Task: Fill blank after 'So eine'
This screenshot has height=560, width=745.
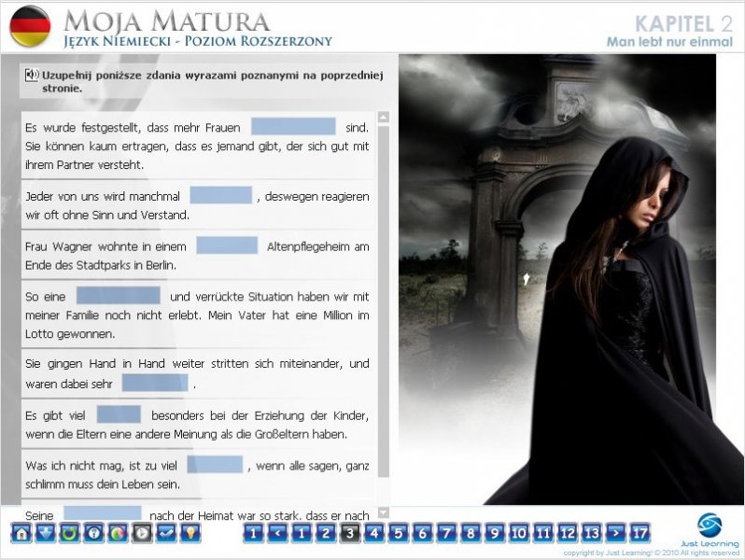Action: tap(119, 296)
